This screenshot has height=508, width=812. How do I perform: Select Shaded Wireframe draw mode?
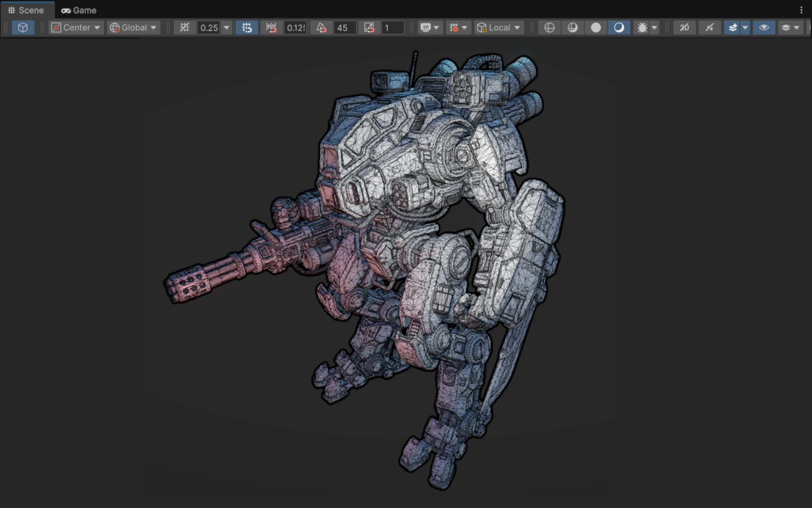[x=572, y=27]
